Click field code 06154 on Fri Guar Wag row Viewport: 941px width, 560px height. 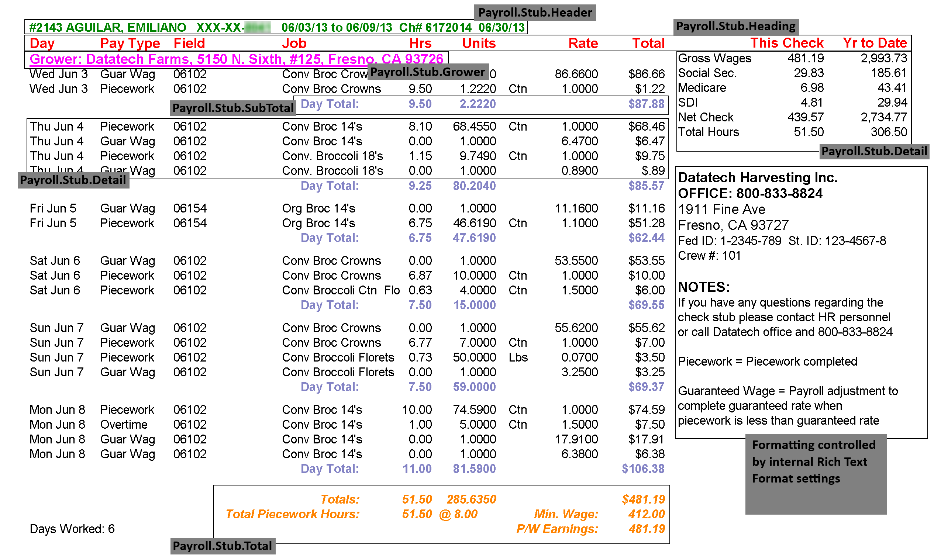coord(190,208)
